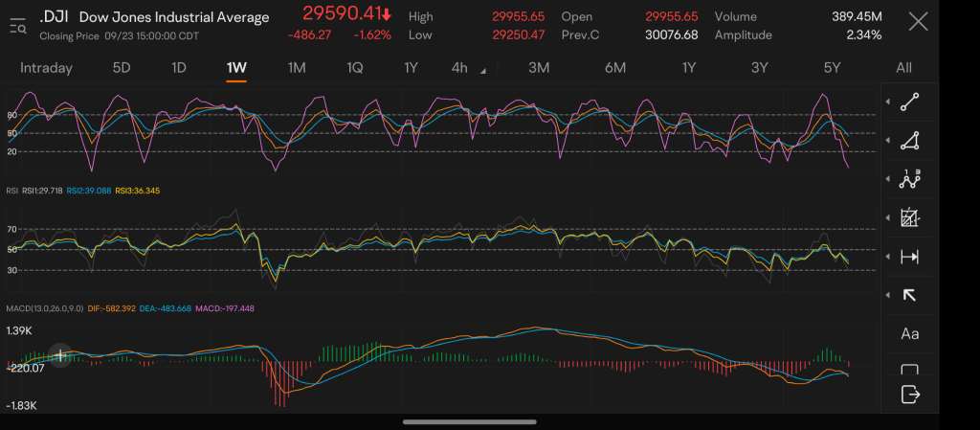Select the measure range tool
The width and height of the screenshot is (980, 430).
[909, 257]
